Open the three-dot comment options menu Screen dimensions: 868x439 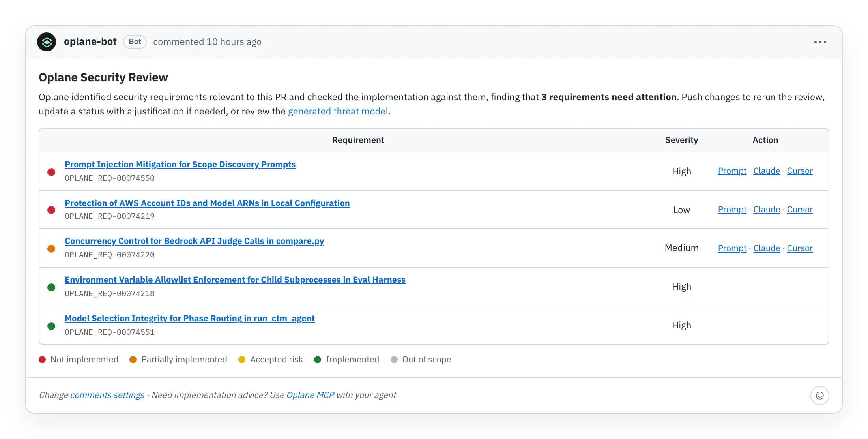pos(820,42)
